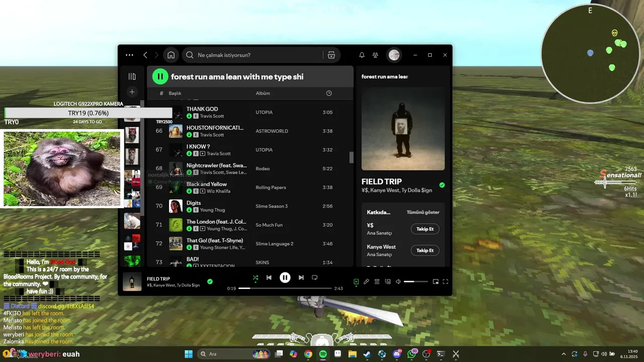This screenshot has width=644, height=362.
Task: Mute Spotify volume speaker icon
Action: pos(398,282)
